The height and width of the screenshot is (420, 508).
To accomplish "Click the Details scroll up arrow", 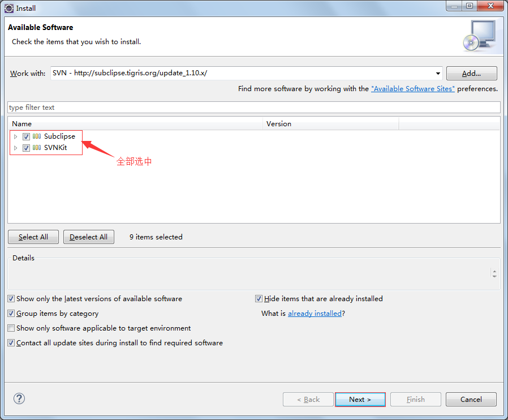I will pyautogui.click(x=494, y=271).
